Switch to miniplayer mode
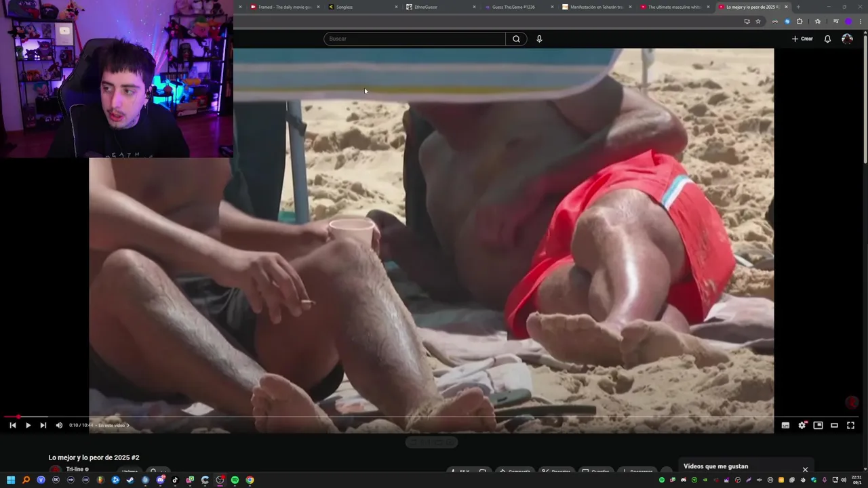 (x=818, y=425)
